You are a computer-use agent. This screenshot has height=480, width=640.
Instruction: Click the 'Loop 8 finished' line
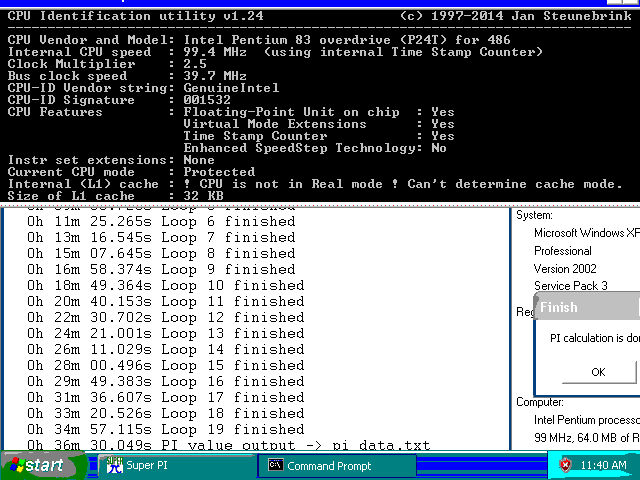click(161, 253)
